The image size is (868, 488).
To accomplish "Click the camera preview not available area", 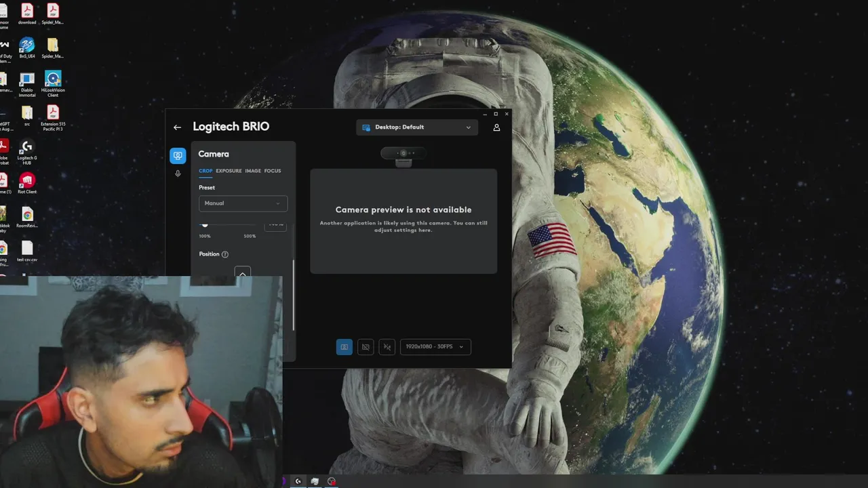I will [x=403, y=221].
